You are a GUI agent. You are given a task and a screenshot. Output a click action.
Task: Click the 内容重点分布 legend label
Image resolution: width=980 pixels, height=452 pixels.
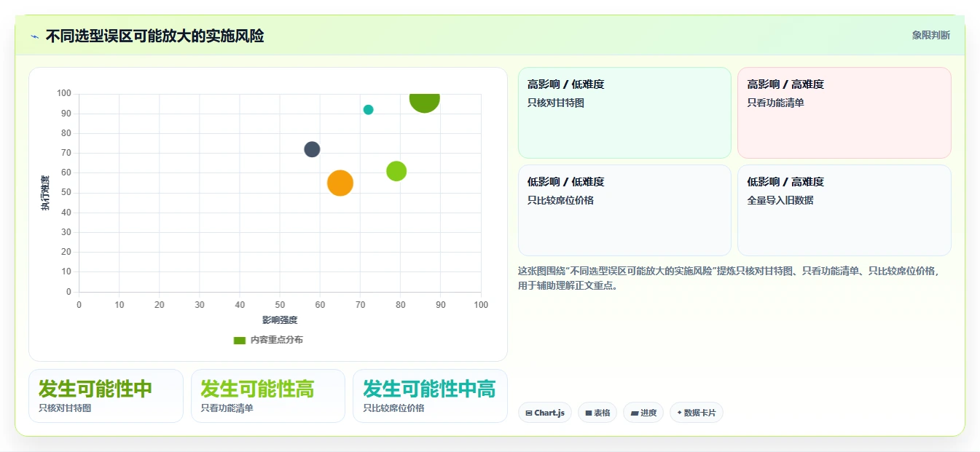[x=277, y=340]
